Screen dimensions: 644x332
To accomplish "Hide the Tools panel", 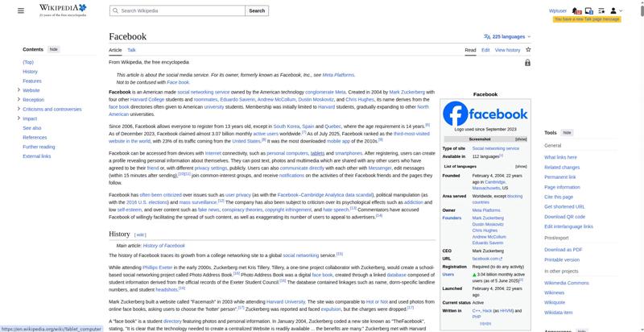I will (567, 132).
